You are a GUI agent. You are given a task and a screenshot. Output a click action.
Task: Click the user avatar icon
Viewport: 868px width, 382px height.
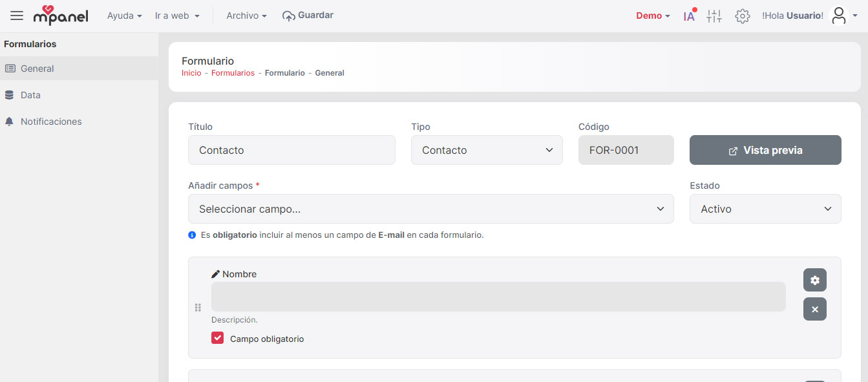coord(839,16)
